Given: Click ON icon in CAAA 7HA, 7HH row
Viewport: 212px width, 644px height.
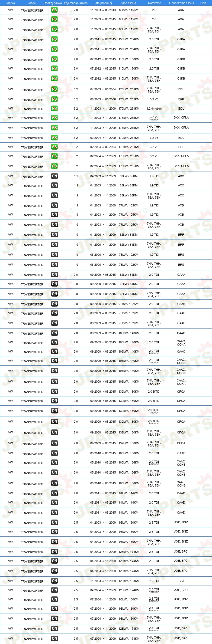Looking at the screenshot, I should 54,294.
